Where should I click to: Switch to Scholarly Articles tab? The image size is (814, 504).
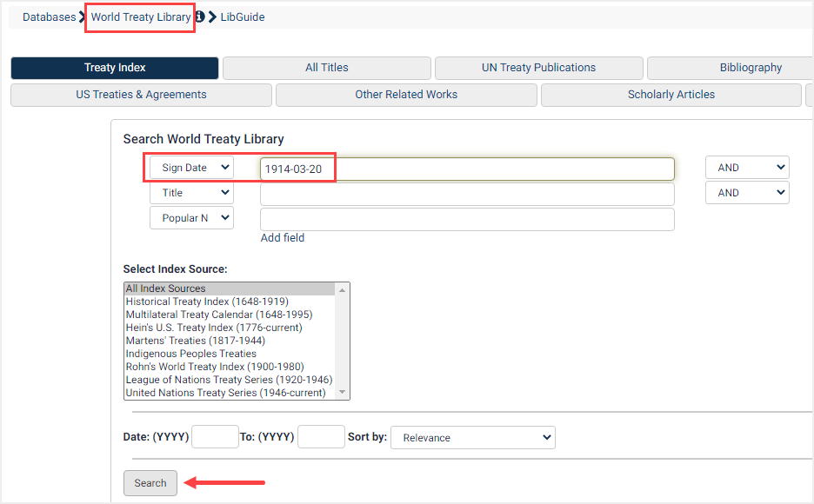pyautogui.click(x=671, y=95)
